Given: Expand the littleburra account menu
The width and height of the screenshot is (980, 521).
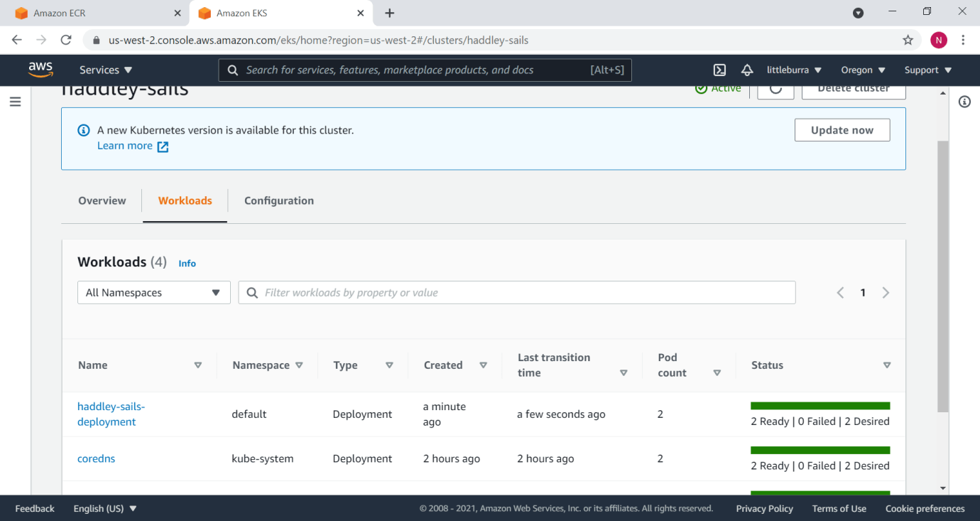Looking at the screenshot, I should pyautogui.click(x=794, y=70).
